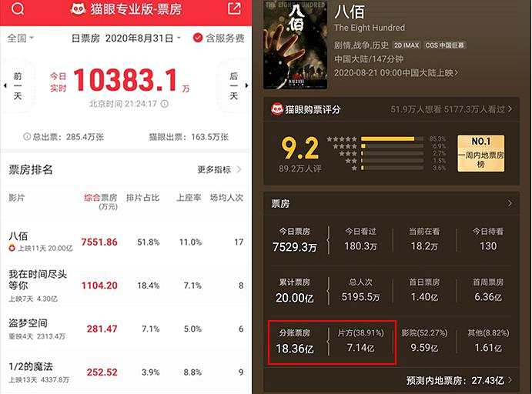Screen dimensions: 532x394
Task: Tap the share icon in red header
Action: click(x=234, y=8)
